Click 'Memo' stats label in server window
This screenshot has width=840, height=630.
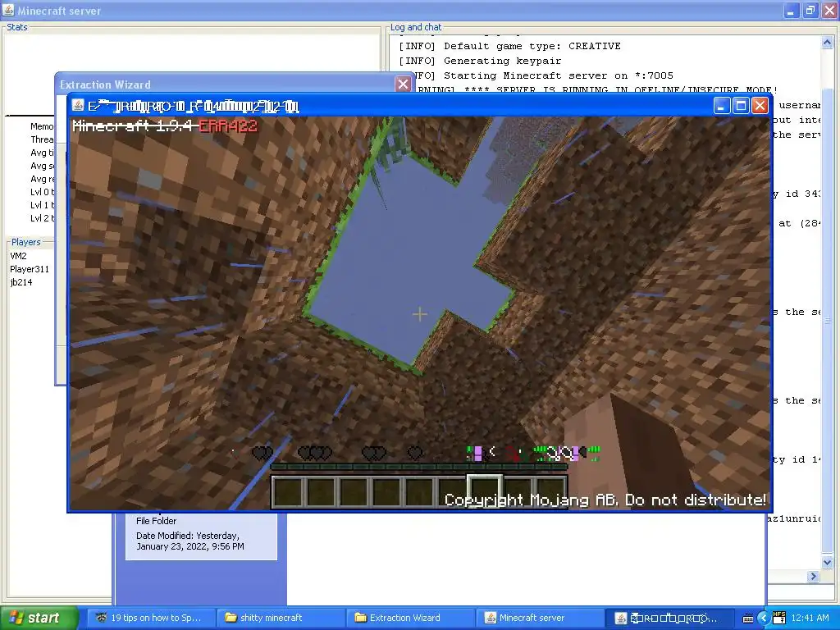click(x=42, y=126)
